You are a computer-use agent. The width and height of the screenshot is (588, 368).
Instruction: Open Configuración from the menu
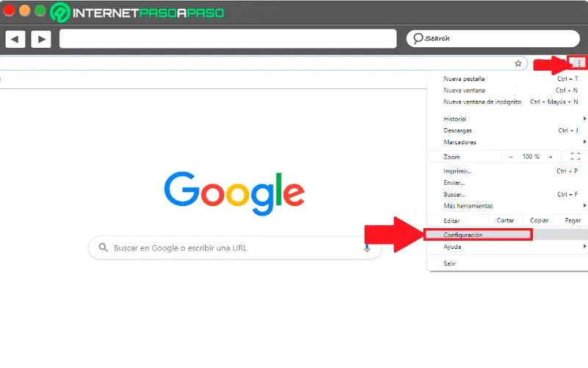click(508, 235)
